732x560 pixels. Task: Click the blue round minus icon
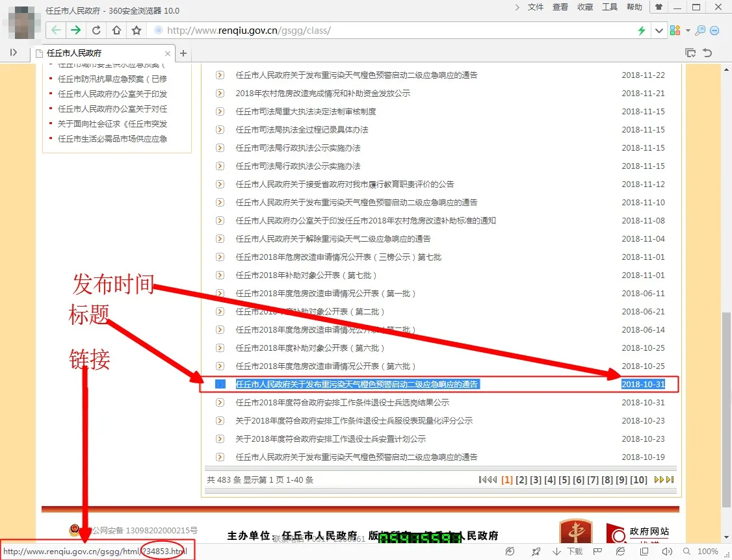click(x=714, y=31)
